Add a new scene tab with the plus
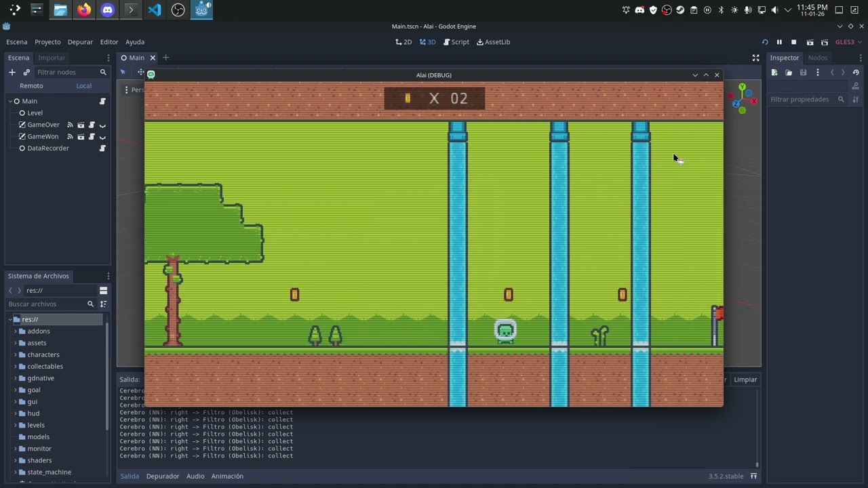The width and height of the screenshot is (868, 488). coord(165,58)
